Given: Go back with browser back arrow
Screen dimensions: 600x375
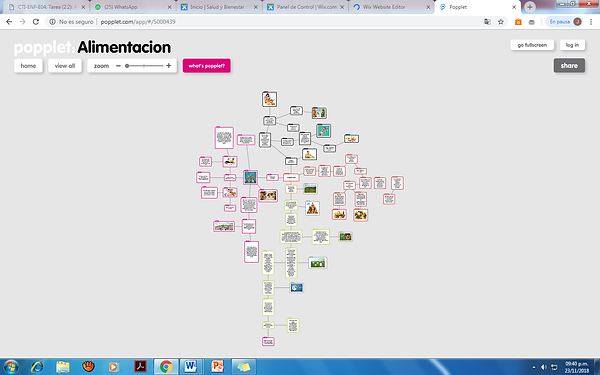Looking at the screenshot, I should click(x=9, y=22).
